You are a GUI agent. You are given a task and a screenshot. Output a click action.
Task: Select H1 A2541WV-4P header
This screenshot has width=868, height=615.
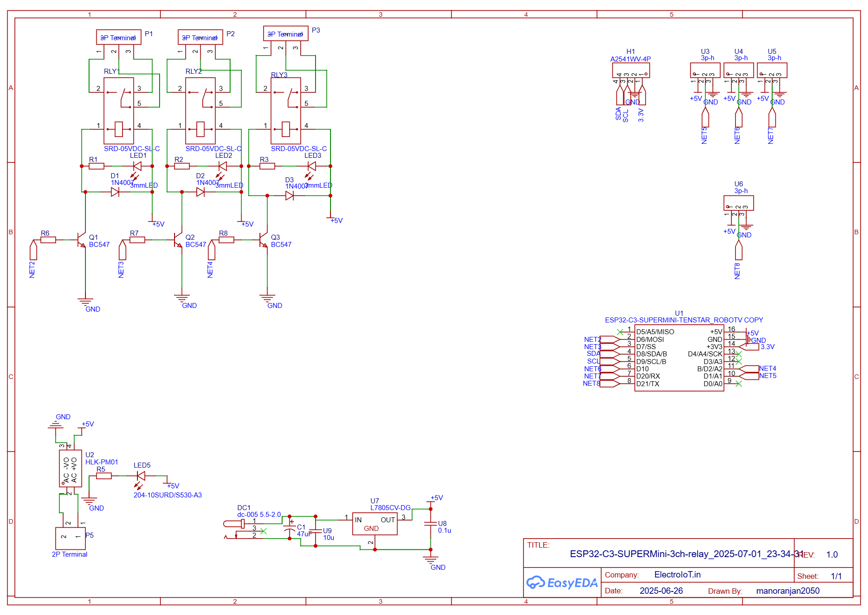(x=631, y=71)
